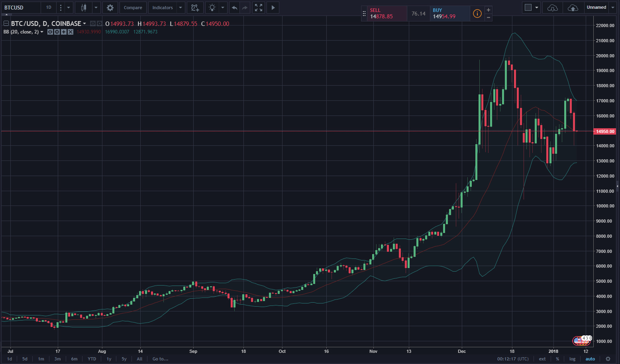This screenshot has width=620, height=364.
Task: Open bottom-right chart properties gear
Action: click(x=608, y=359)
